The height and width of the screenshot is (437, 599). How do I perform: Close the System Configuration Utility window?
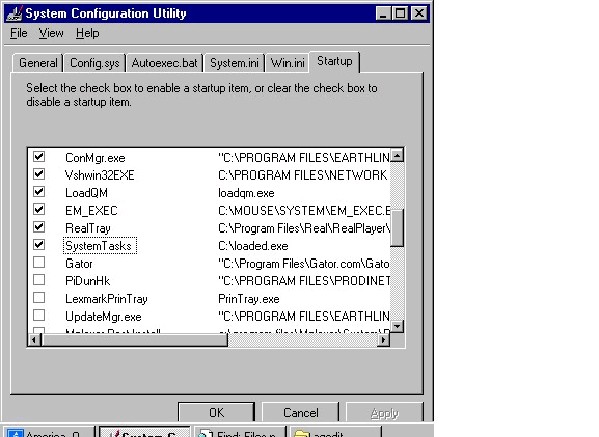click(x=419, y=13)
